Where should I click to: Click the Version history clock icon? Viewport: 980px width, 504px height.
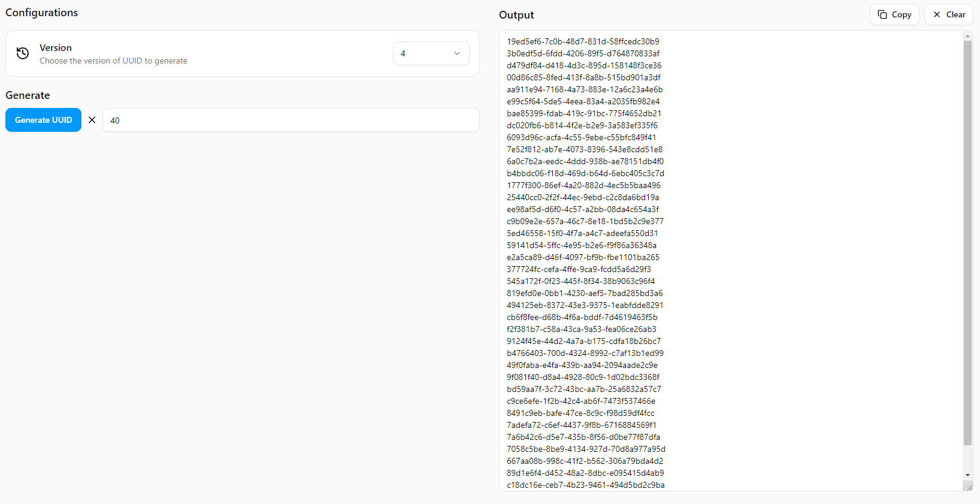[x=23, y=53]
